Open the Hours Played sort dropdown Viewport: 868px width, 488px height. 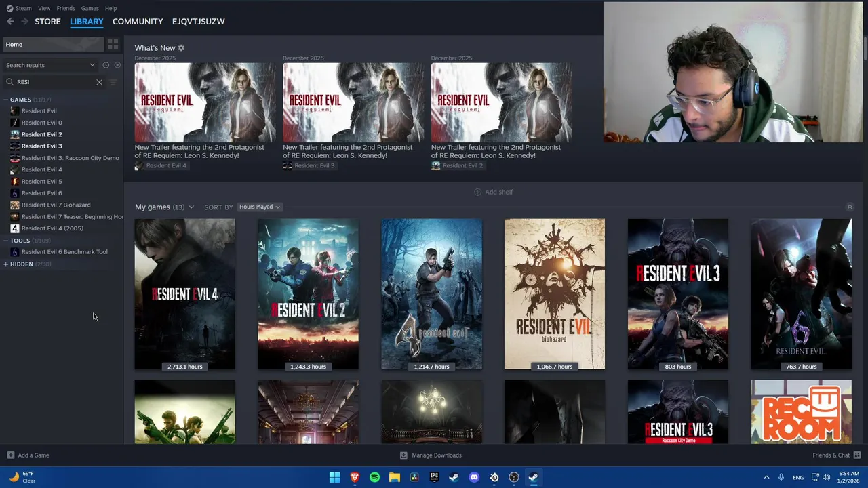coord(259,207)
